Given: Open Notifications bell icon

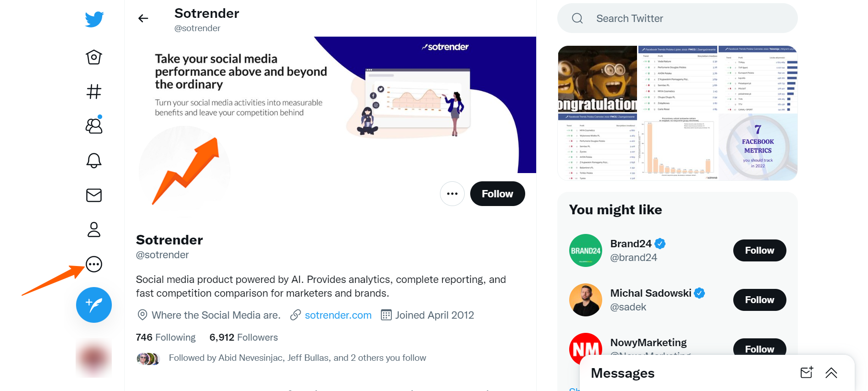Looking at the screenshot, I should (94, 161).
